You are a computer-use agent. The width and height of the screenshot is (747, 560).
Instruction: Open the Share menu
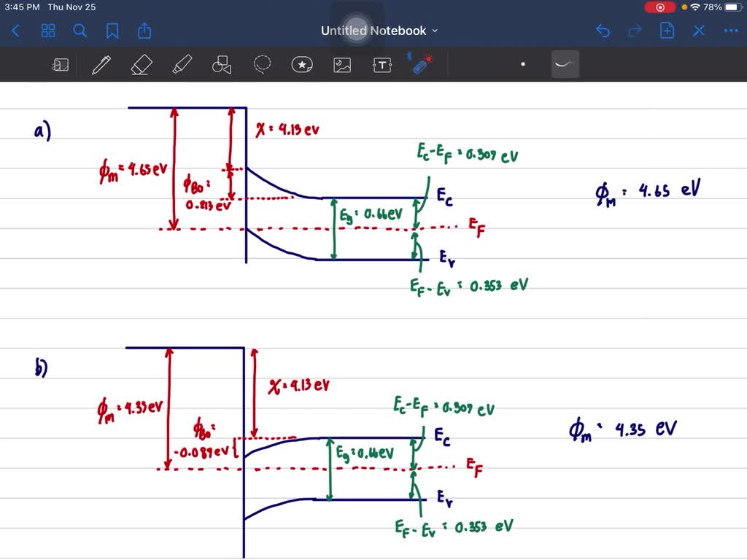(x=144, y=31)
